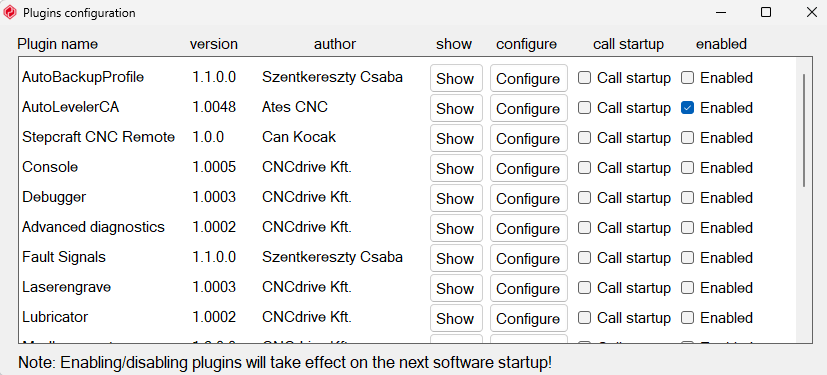The height and width of the screenshot is (375, 827).
Task: Show the Lubricator plugin
Action: coord(456,319)
